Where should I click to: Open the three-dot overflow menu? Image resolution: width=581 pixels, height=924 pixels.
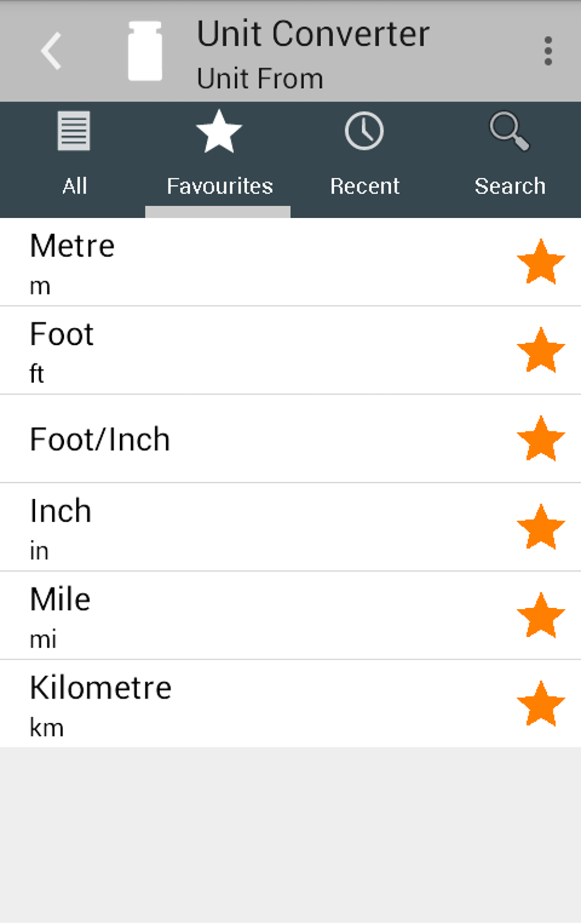click(x=547, y=51)
